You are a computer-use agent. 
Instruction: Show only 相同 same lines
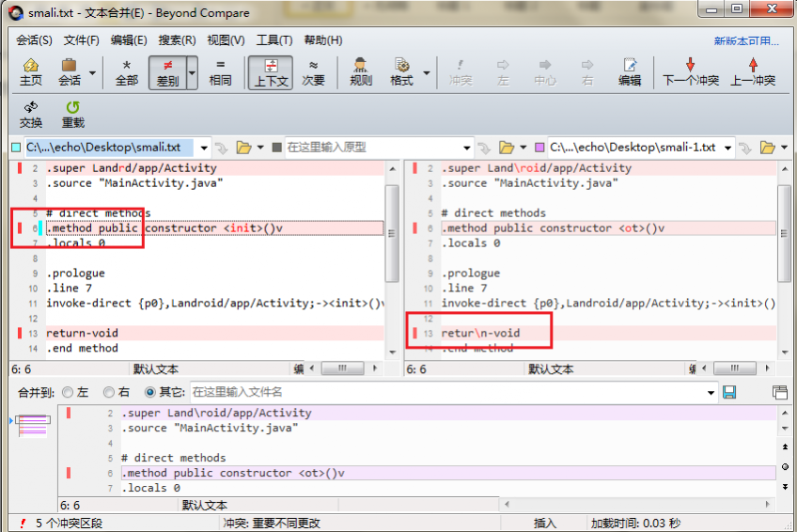(220, 72)
